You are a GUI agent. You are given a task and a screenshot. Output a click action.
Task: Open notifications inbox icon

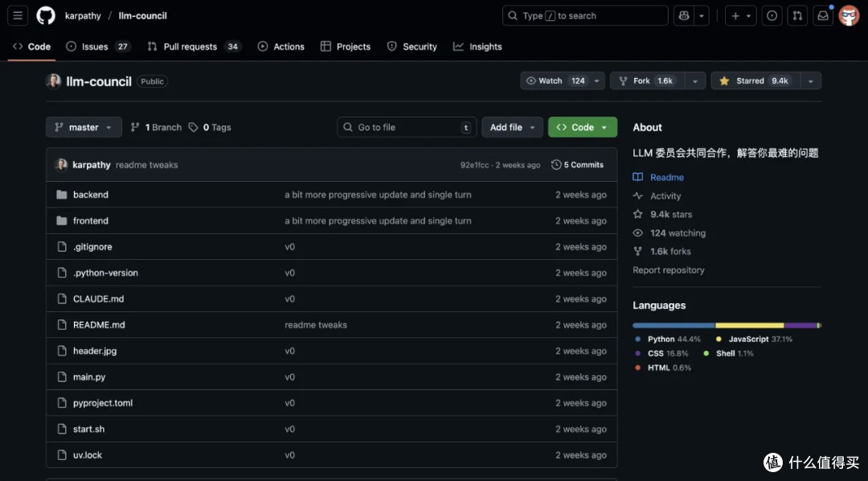pyautogui.click(x=823, y=16)
